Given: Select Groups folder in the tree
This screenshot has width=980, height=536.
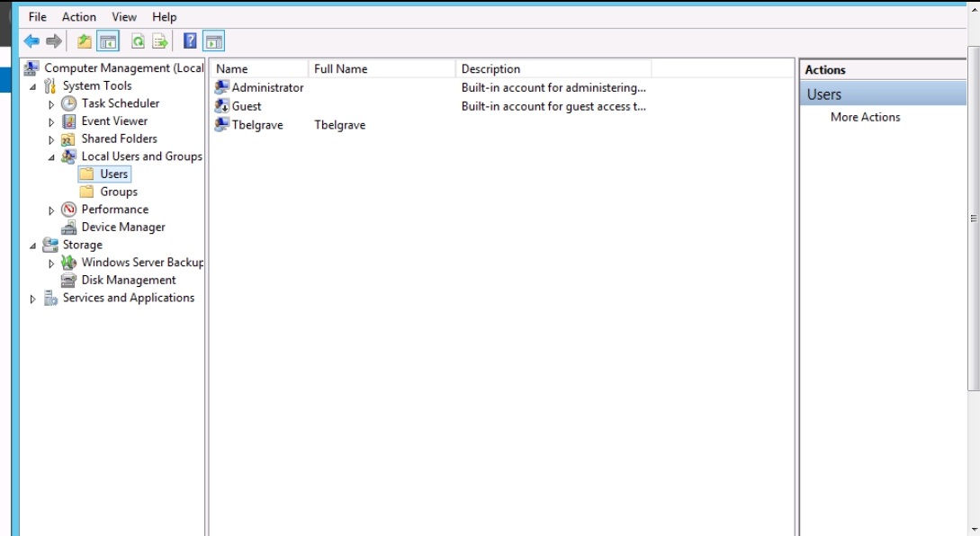Looking at the screenshot, I should click(118, 192).
